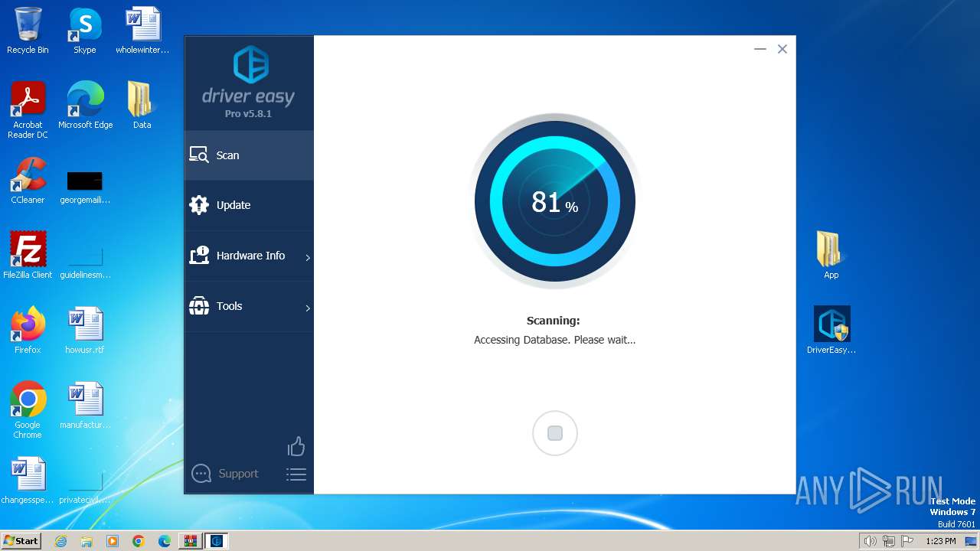Click the Show desktop button
The height and width of the screenshot is (551, 980).
pyautogui.click(x=972, y=541)
